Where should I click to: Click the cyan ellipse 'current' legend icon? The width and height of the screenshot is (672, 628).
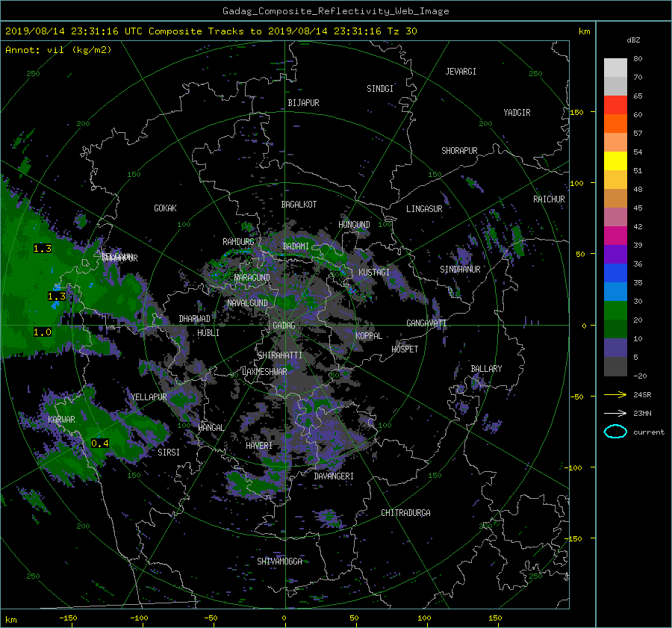[615, 432]
